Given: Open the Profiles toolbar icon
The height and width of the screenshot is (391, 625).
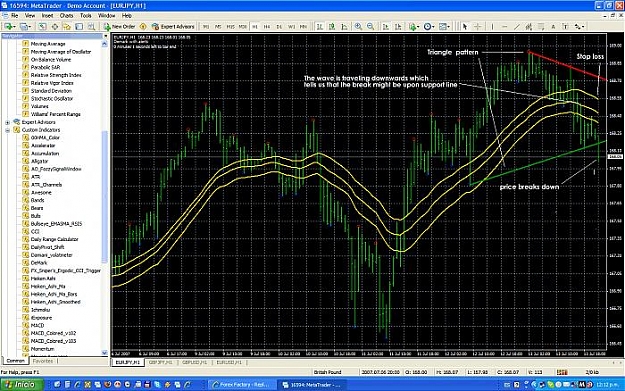Looking at the screenshot, I should pos(25,26).
